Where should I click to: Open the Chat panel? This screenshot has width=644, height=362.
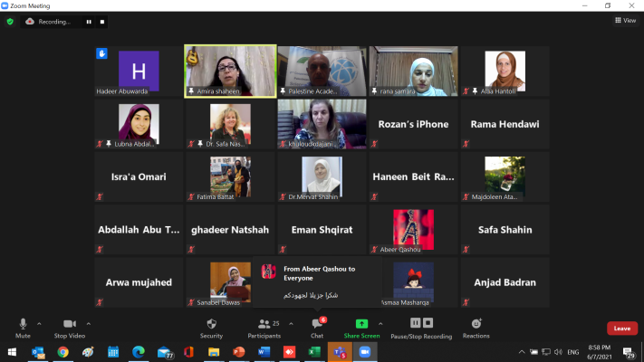coord(317,327)
